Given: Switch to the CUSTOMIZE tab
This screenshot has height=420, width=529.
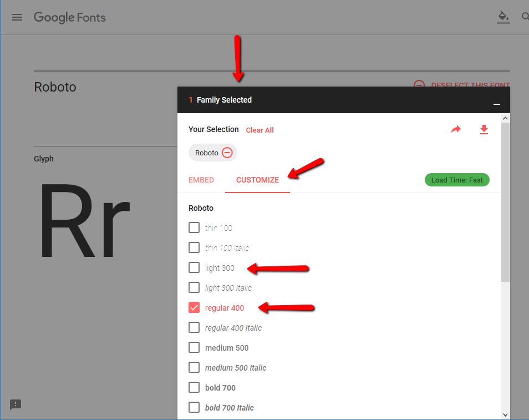Looking at the screenshot, I should (257, 180).
